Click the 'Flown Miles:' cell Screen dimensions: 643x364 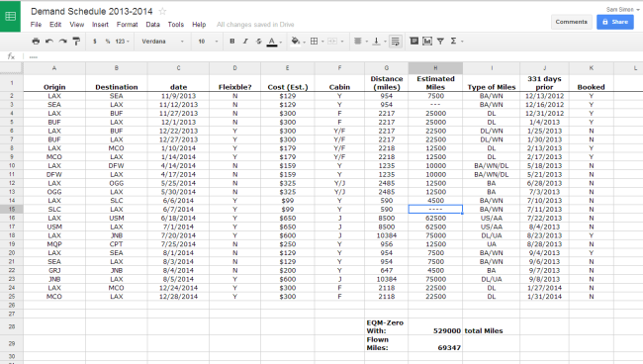click(x=386, y=343)
